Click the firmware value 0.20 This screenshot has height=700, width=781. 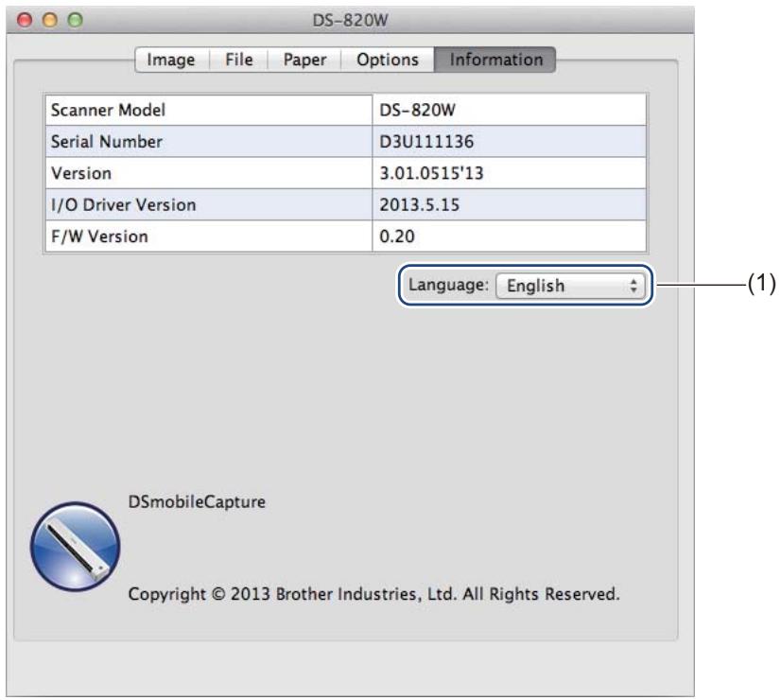point(396,236)
